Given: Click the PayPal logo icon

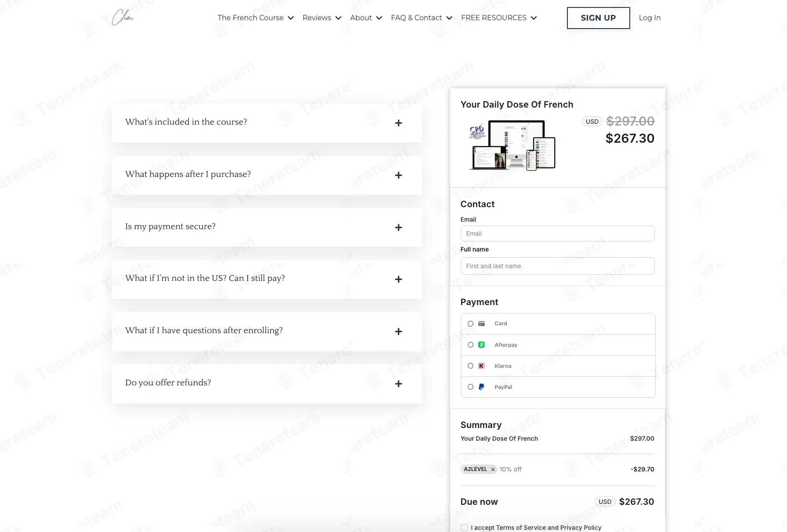Looking at the screenshot, I should (481, 387).
